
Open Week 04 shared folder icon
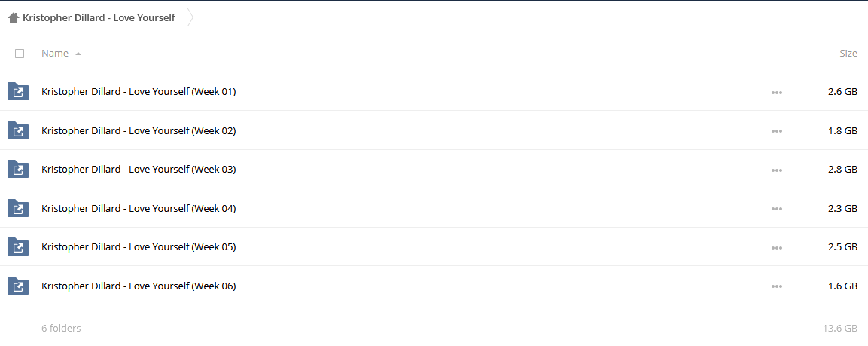click(x=18, y=208)
